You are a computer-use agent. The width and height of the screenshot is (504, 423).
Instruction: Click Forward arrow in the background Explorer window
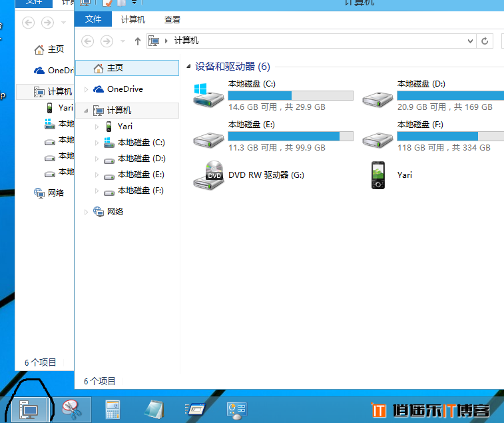47,23
